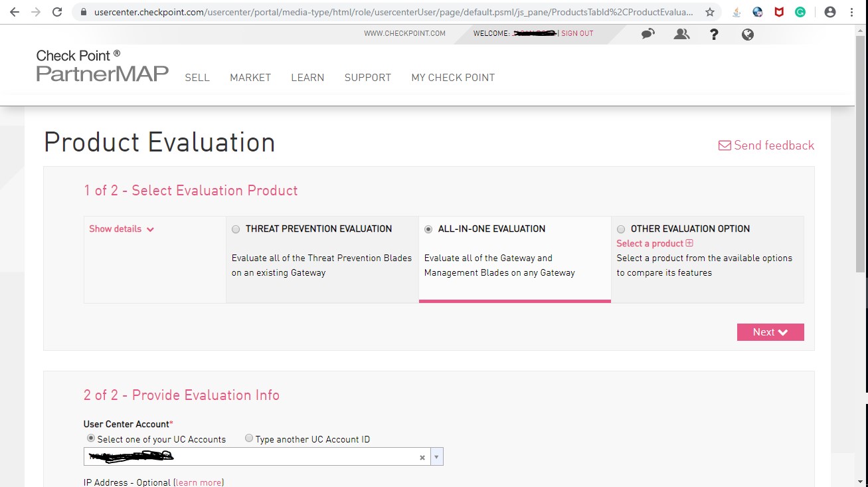Image resolution: width=868 pixels, height=487 pixels.
Task: Click the pink Next button
Action: tap(770, 332)
